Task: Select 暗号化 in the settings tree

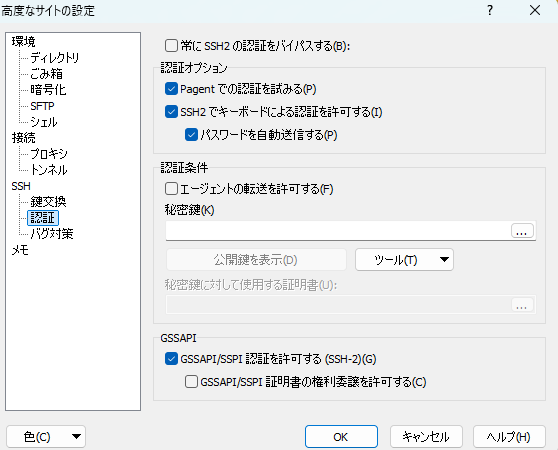Action: click(x=48, y=90)
